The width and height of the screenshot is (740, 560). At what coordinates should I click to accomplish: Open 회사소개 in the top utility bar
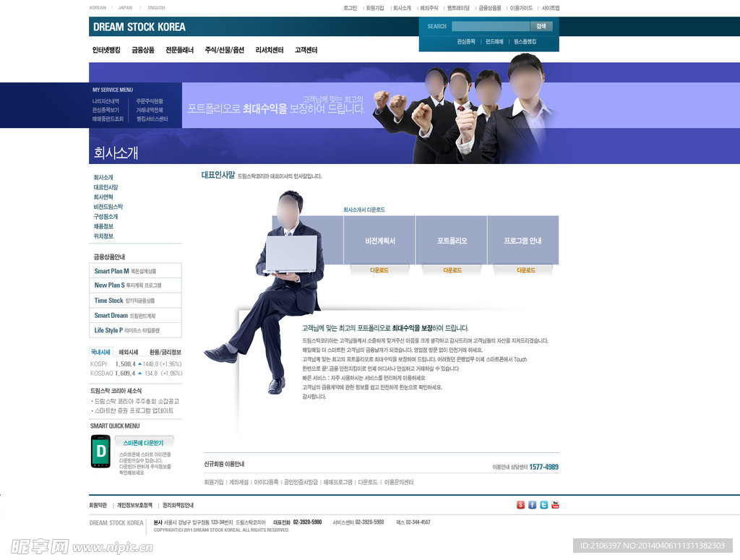pyautogui.click(x=402, y=8)
